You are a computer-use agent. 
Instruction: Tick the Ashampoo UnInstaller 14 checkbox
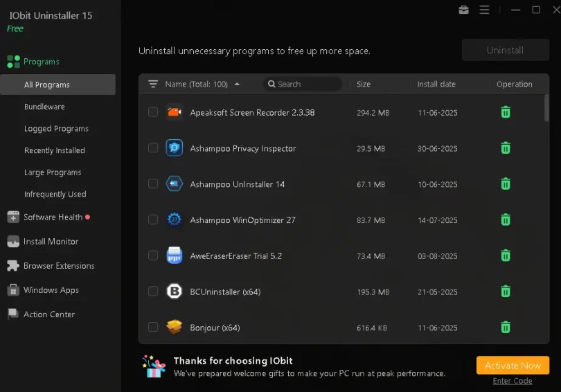tap(153, 184)
